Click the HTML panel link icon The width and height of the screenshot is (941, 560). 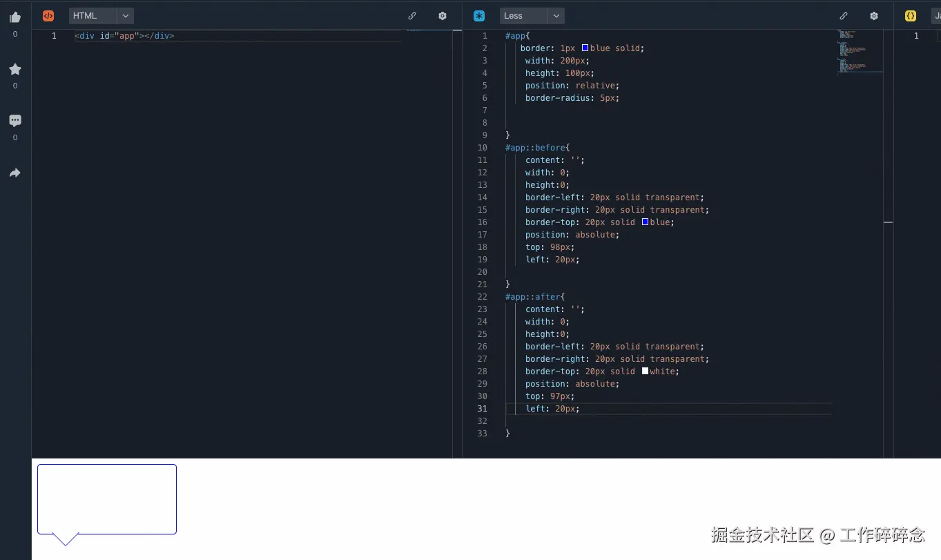pyautogui.click(x=412, y=16)
